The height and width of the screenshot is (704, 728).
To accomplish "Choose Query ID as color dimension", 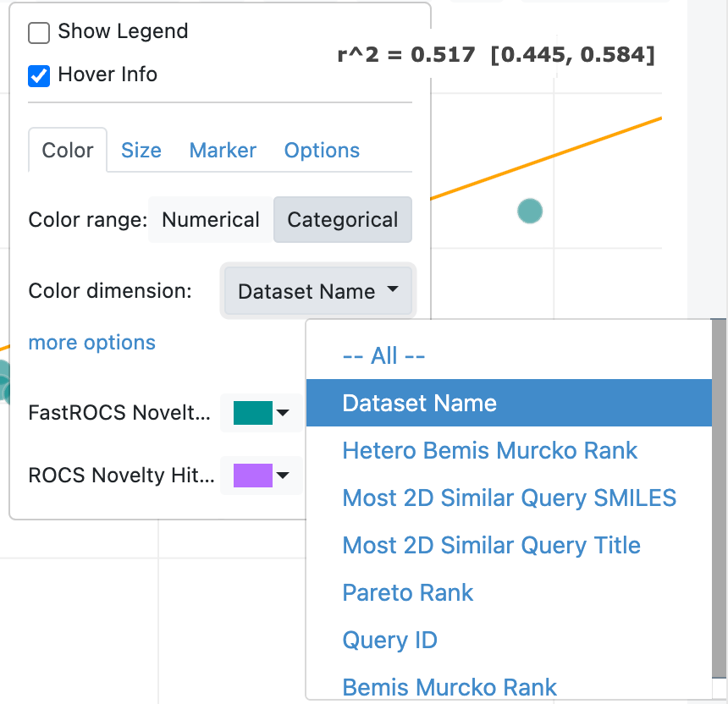I will [389, 640].
